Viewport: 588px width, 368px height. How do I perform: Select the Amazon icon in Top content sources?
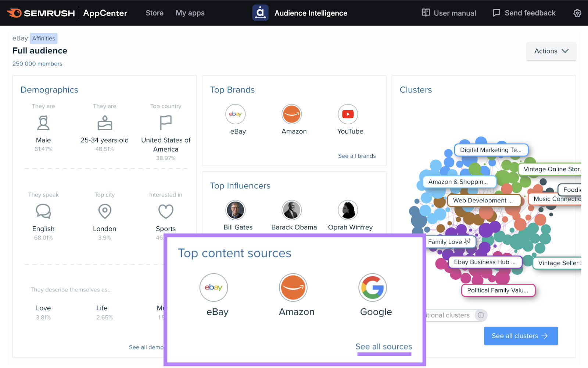(293, 287)
